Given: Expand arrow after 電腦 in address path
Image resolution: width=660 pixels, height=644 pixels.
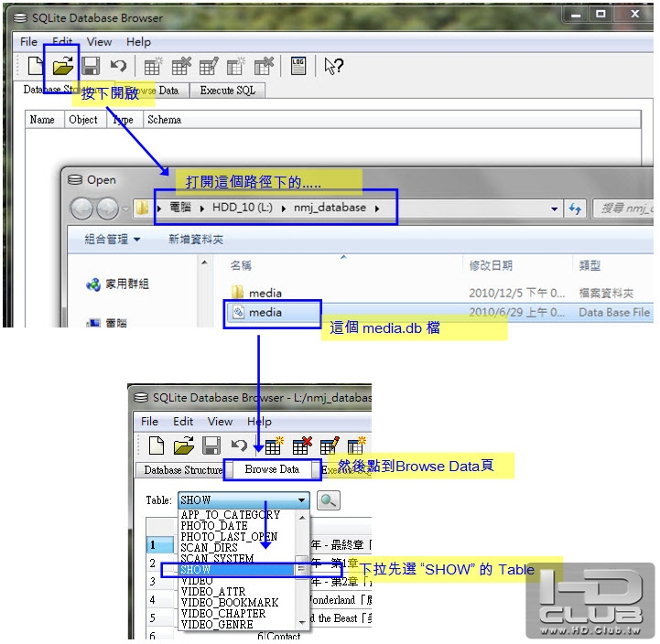Looking at the screenshot, I should [x=202, y=209].
